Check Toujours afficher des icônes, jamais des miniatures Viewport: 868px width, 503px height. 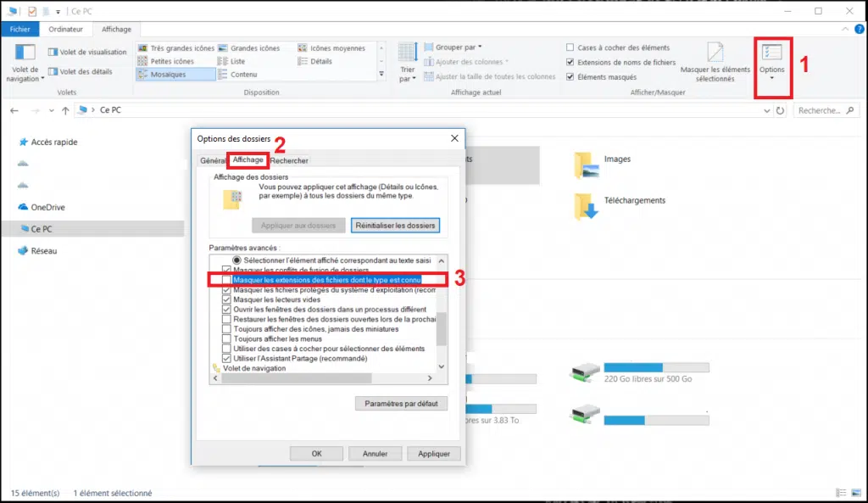tap(226, 329)
